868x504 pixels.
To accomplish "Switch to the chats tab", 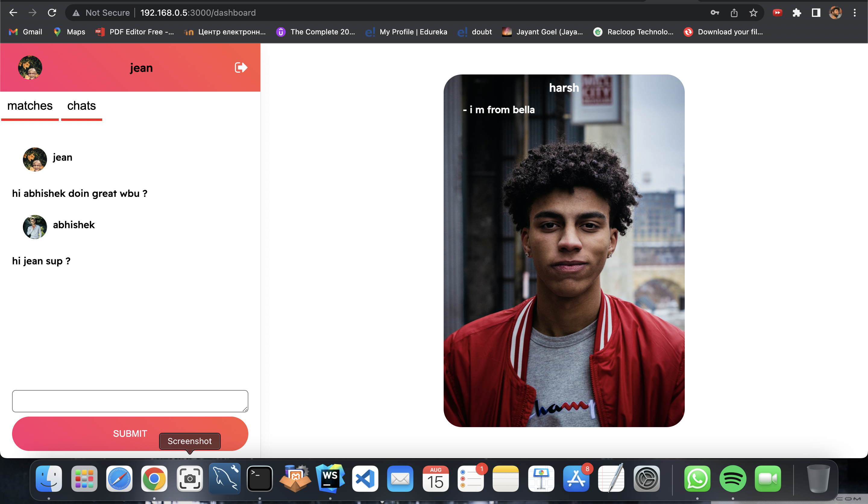I will pyautogui.click(x=81, y=106).
